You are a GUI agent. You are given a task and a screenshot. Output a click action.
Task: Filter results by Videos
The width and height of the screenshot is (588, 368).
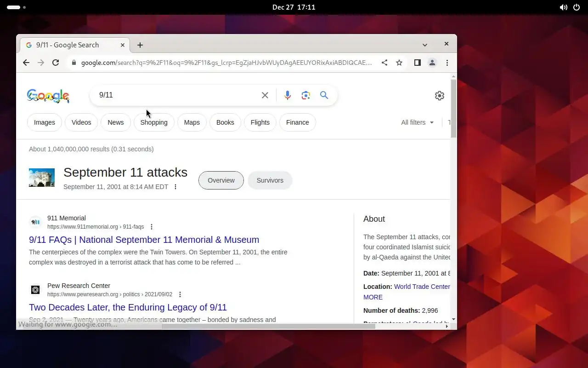(x=81, y=122)
